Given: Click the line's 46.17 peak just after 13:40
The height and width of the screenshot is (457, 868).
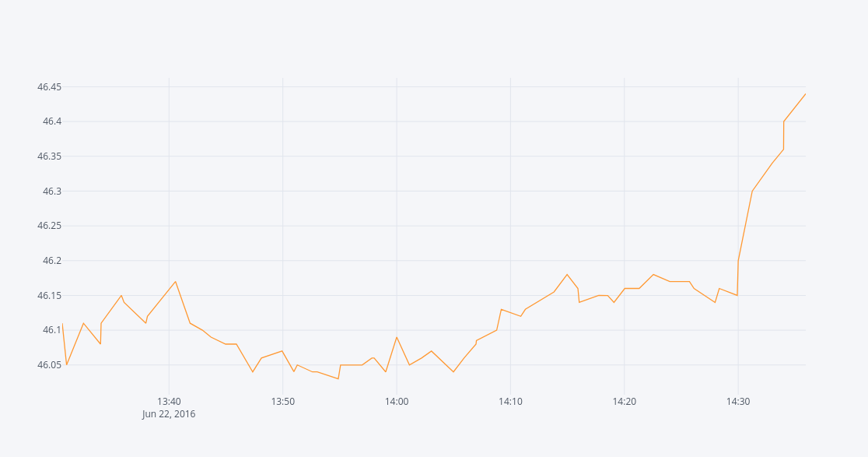Looking at the screenshot, I should (176, 282).
